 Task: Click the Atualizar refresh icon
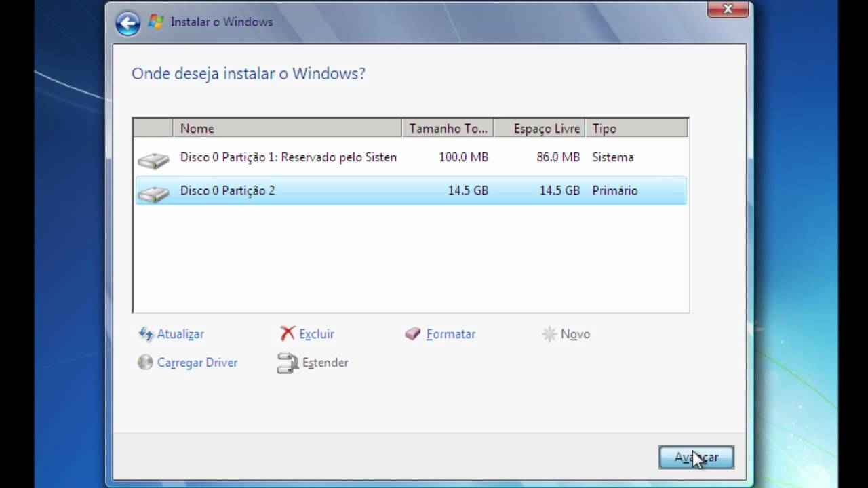pos(146,333)
